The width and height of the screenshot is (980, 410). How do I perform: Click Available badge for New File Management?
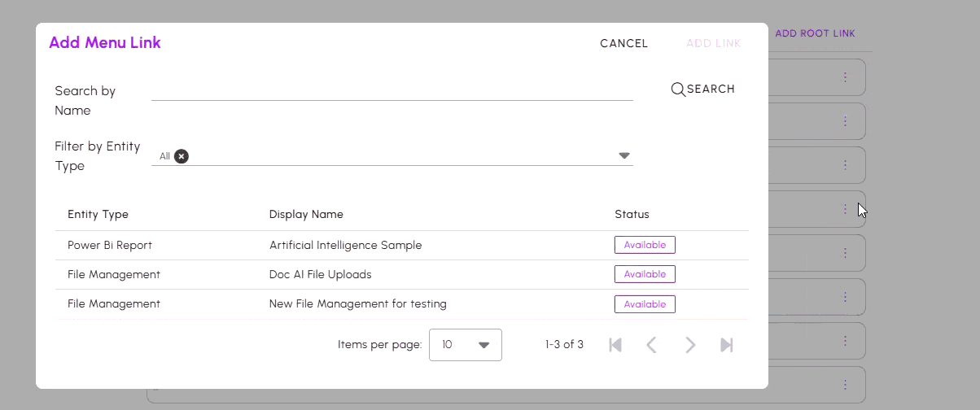[645, 304]
